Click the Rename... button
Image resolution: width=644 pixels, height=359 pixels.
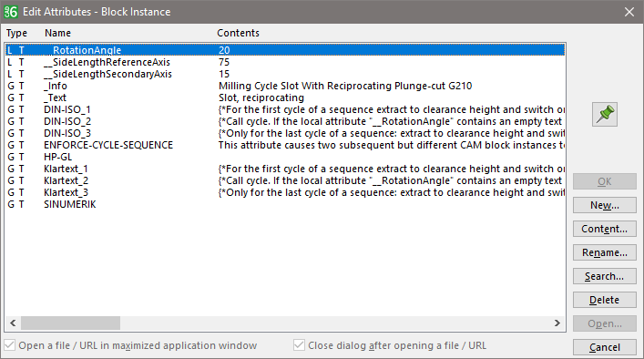pos(605,252)
